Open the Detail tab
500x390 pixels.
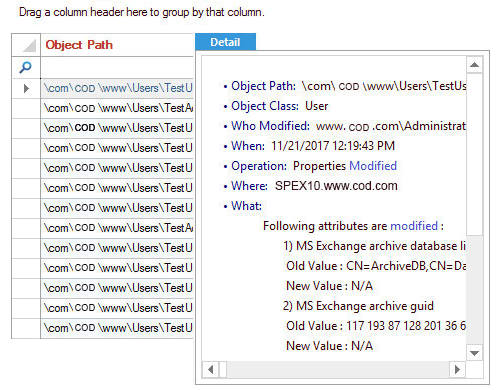[225, 42]
